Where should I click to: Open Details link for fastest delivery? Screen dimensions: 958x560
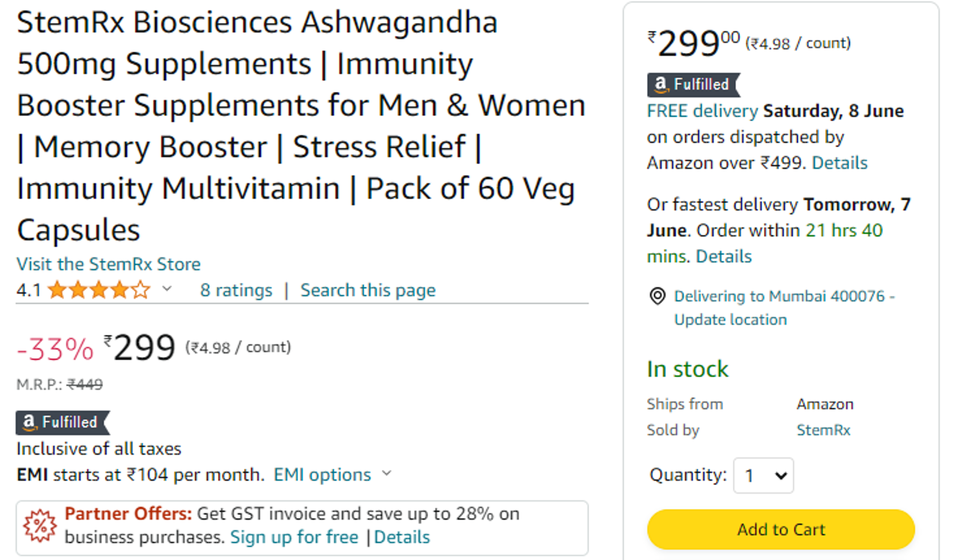click(x=724, y=256)
